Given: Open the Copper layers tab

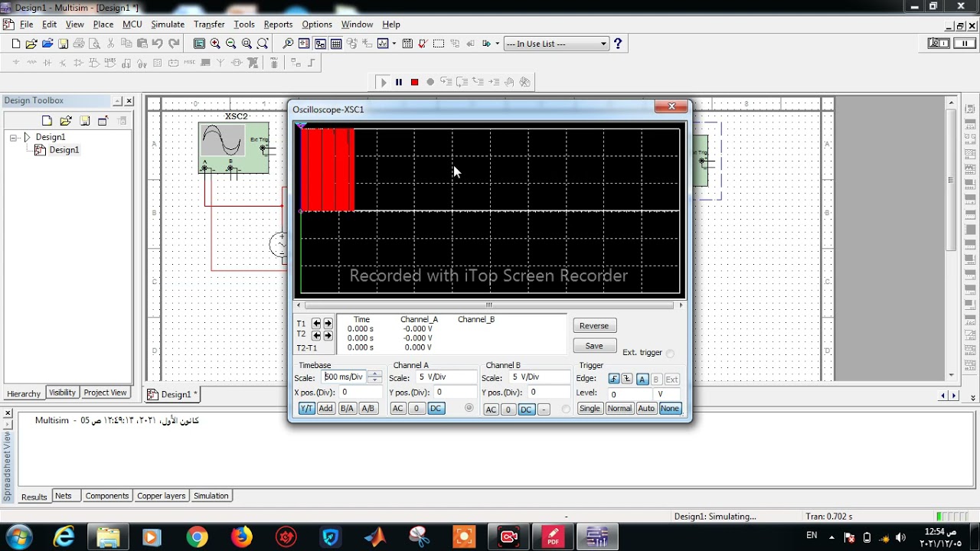Looking at the screenshot, I should tap(161, 496).
